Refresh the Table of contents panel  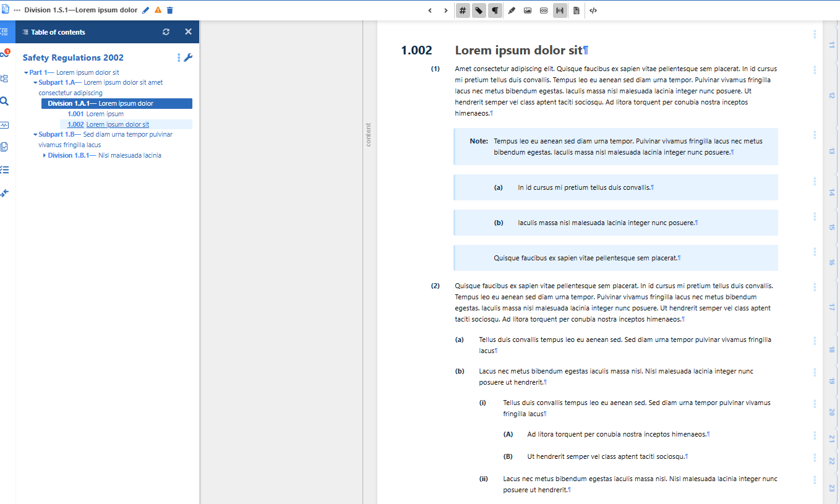coord(166,32)
